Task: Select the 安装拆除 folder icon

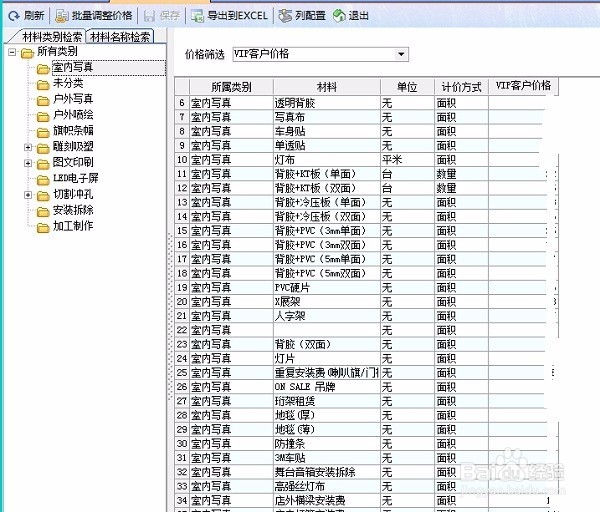Action: coord(43,211)
